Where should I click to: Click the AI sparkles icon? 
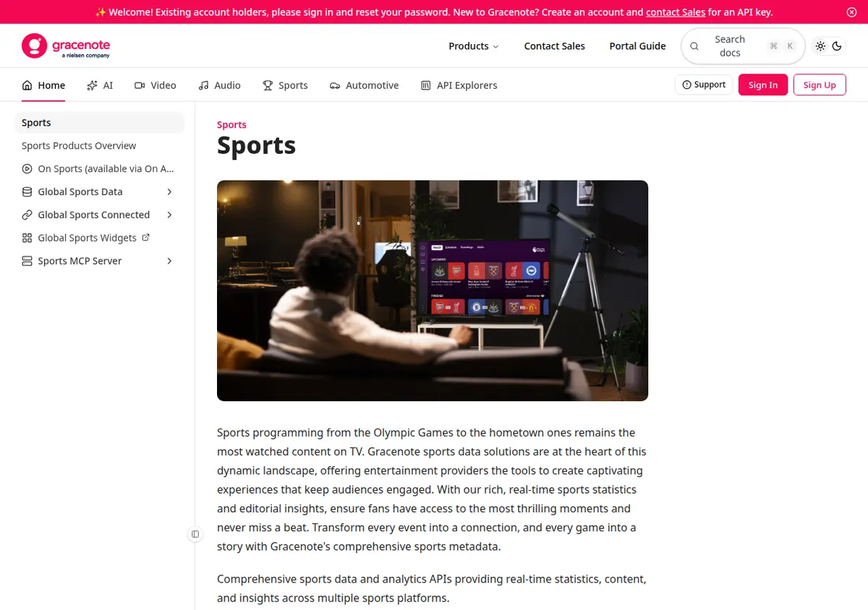[92, 85]
